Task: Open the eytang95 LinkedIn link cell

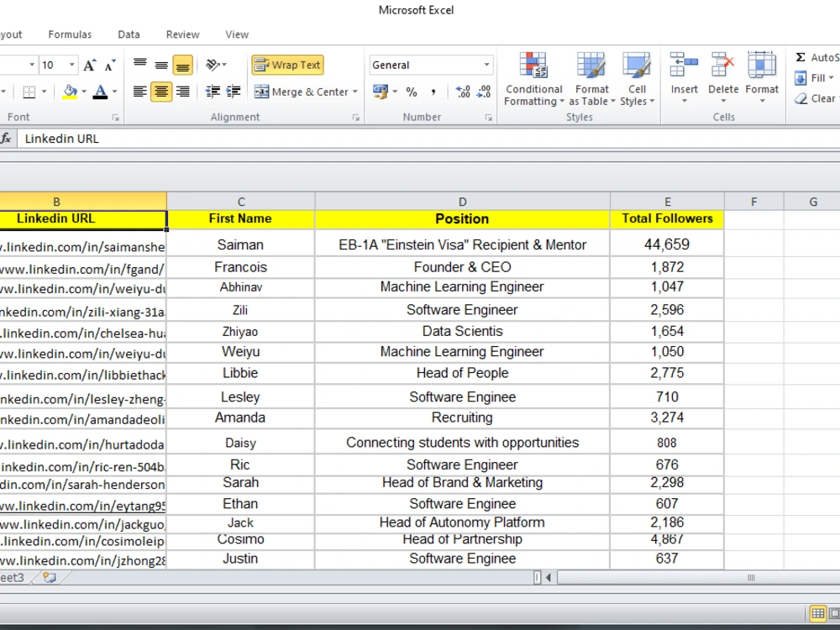Action: point(83,506)
